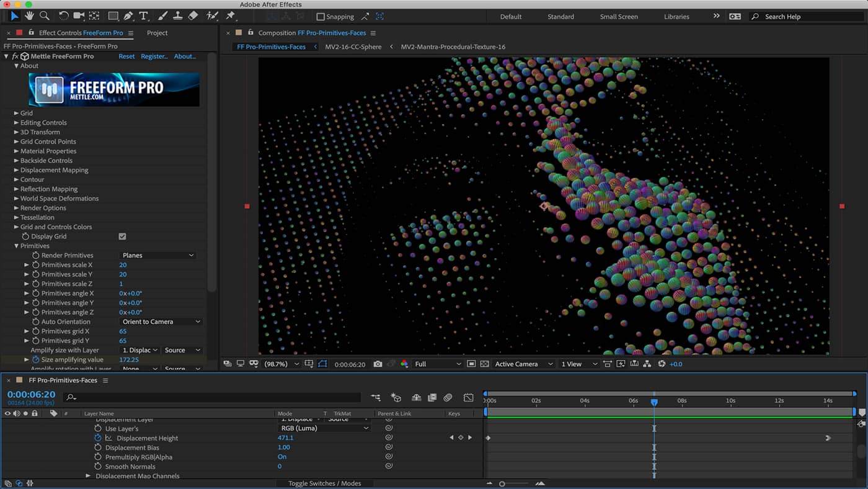
Task: Select the Type tool
Action: click(143, 16)
